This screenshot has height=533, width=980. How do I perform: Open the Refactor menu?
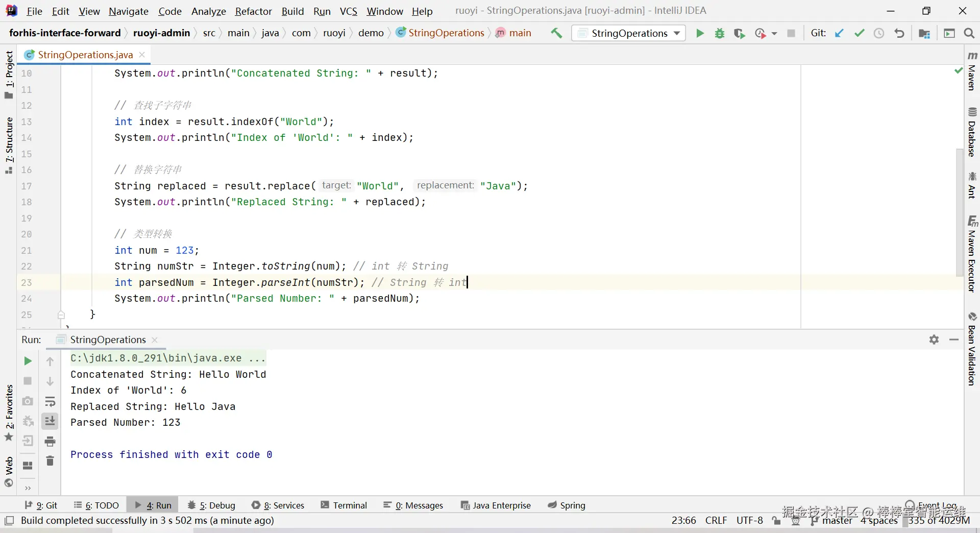253,11
